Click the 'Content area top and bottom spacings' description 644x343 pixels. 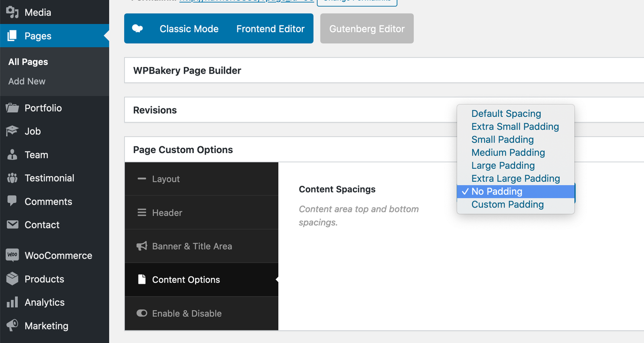pyautogui.click(x=359, y=216)
